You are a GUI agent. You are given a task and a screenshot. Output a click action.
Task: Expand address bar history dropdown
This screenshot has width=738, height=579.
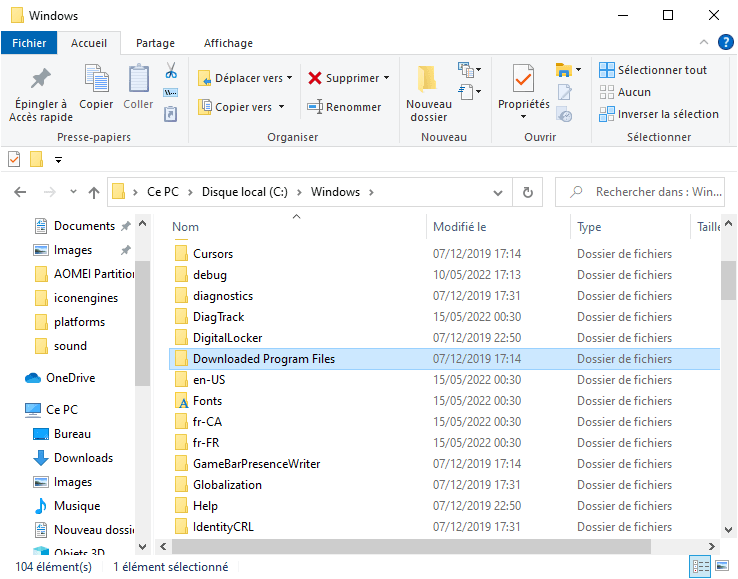click(x=497, y=193)
